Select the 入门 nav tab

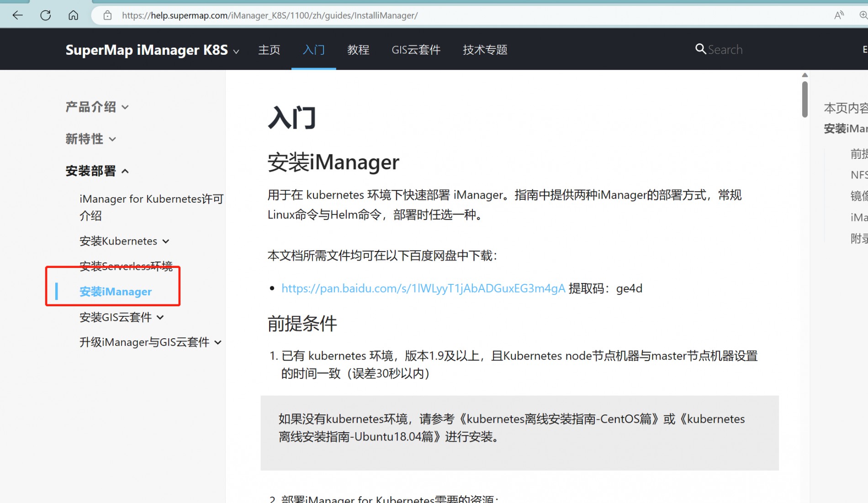[314, 49]
